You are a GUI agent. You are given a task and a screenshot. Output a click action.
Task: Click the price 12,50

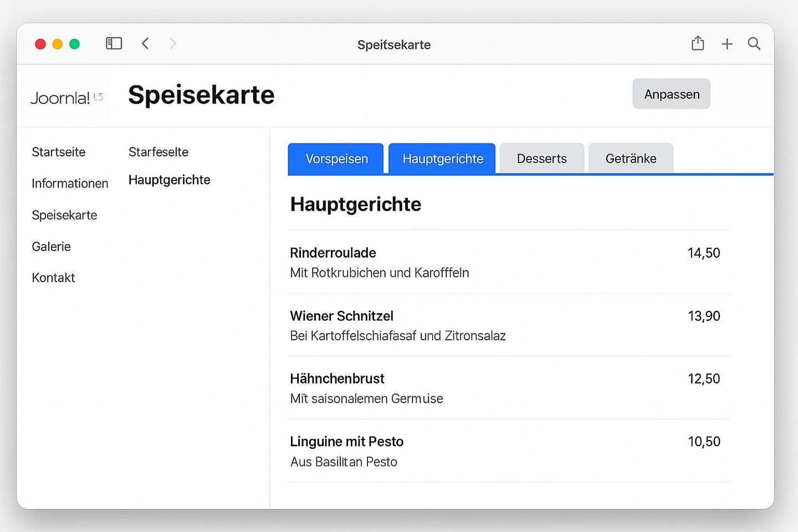coord(704,379)
